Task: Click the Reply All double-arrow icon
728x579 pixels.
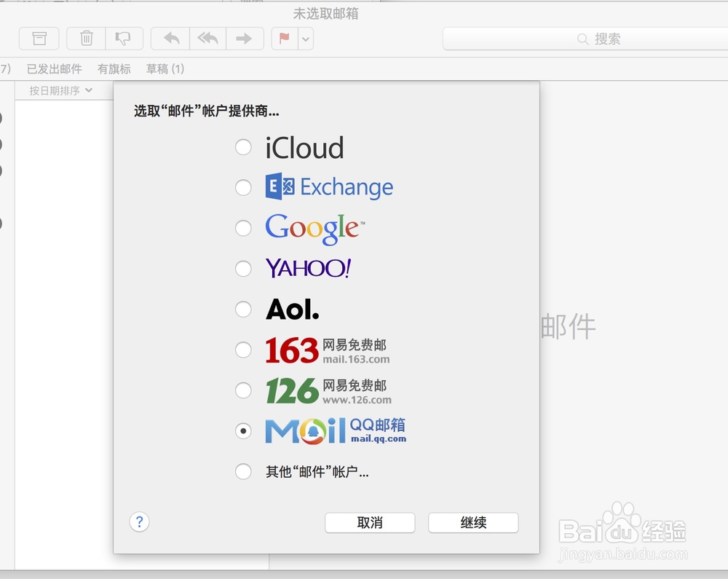Action: point(207,38)
